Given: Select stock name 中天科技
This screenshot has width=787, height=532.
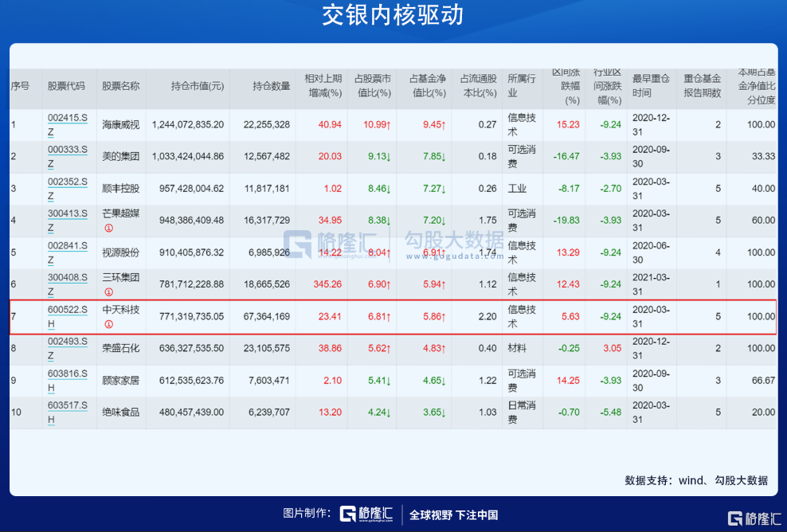Looking at the screenshot, I should tap(120, 310).
